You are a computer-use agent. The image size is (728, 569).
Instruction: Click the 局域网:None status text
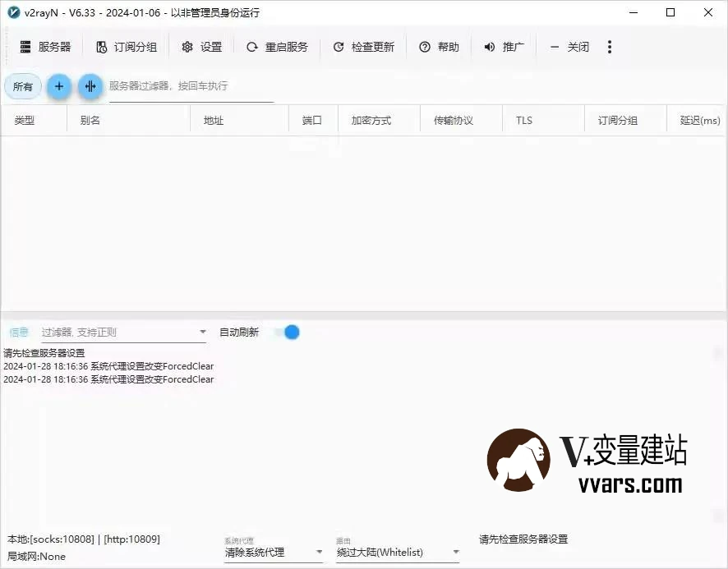click(36, 556)
